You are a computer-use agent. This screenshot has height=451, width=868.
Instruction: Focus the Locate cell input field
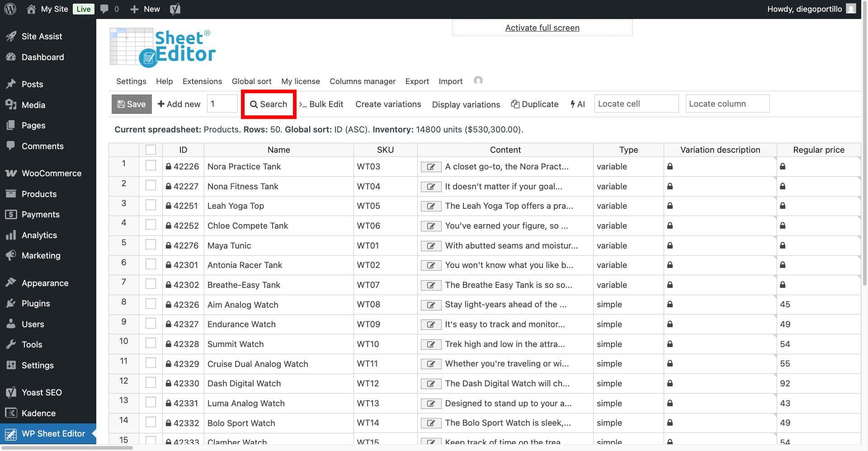[636, 104]
